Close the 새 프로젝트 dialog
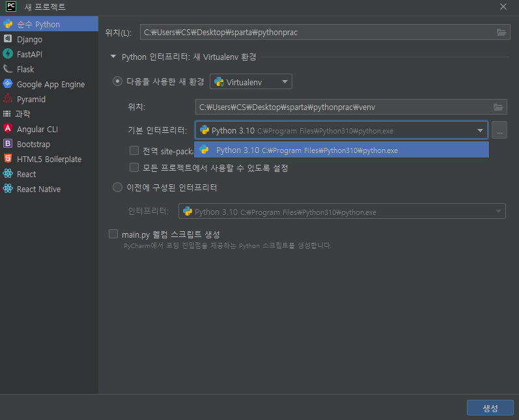The image size is (519, 420). pos(503,7)
